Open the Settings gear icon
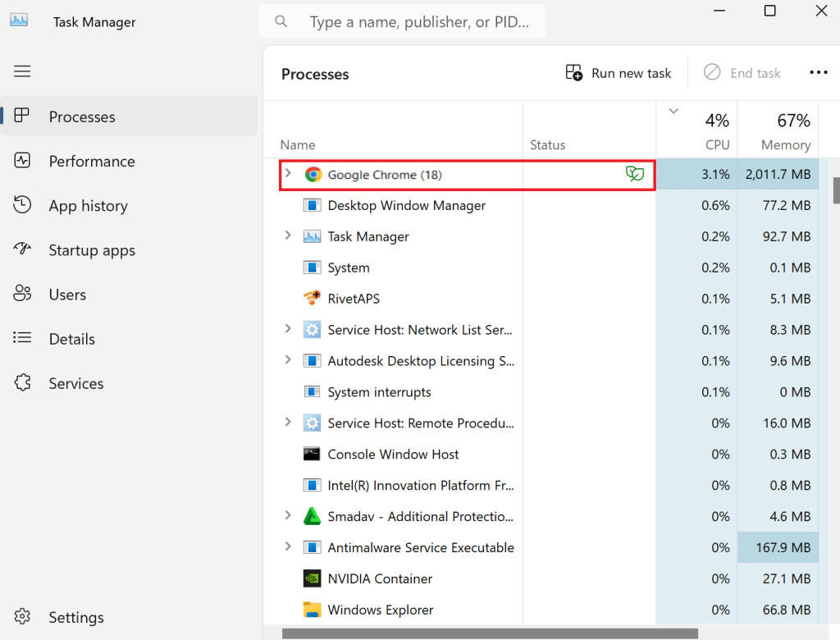 (22, 616)
